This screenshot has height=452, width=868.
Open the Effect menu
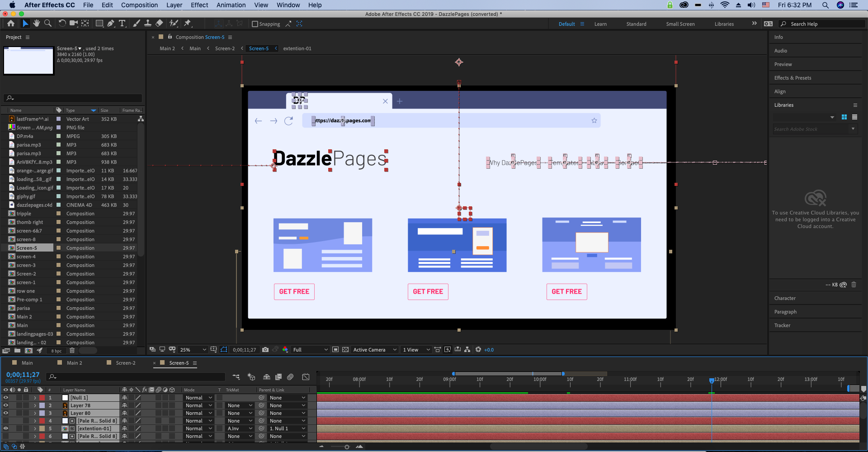click(x=199, y=5)
